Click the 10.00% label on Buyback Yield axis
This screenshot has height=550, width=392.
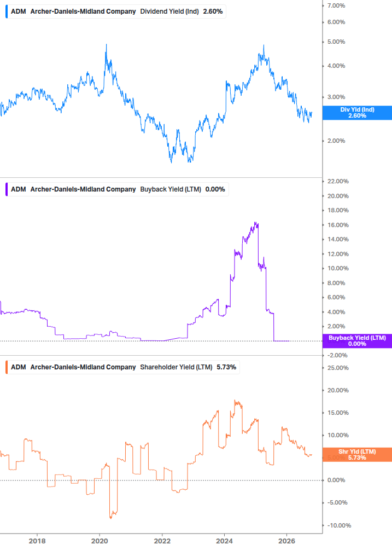tap(338, 268)
